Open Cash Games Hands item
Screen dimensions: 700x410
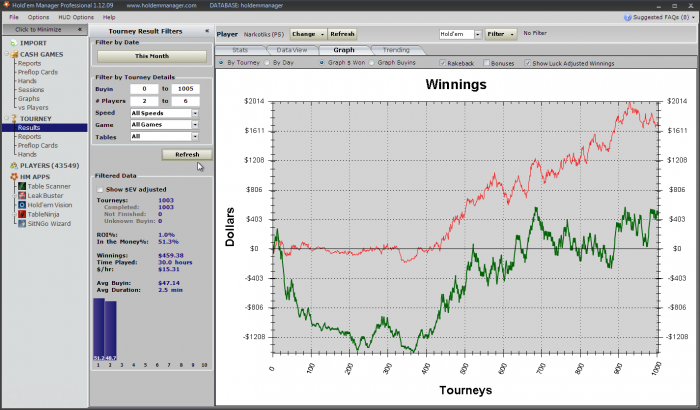27,81
